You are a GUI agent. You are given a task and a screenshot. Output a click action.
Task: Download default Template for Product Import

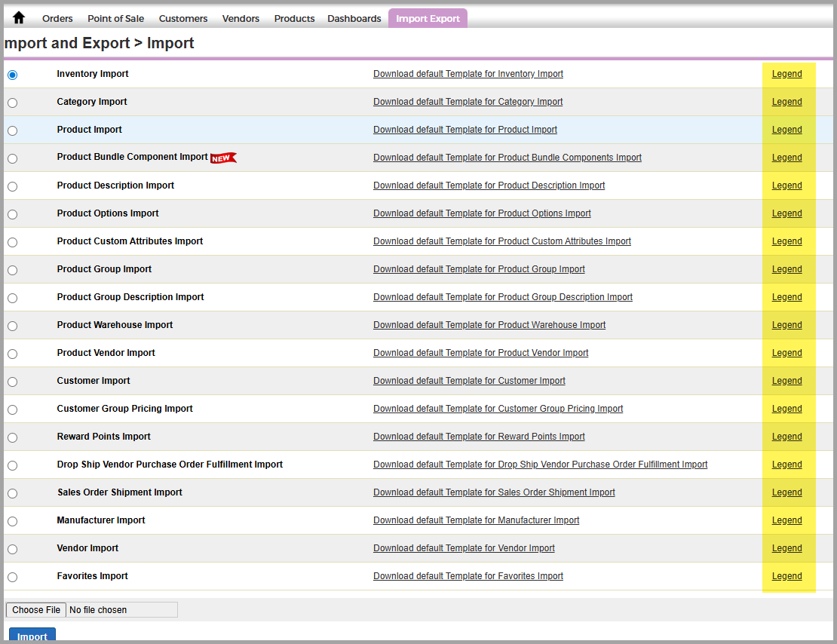click(x=465, y=129)
